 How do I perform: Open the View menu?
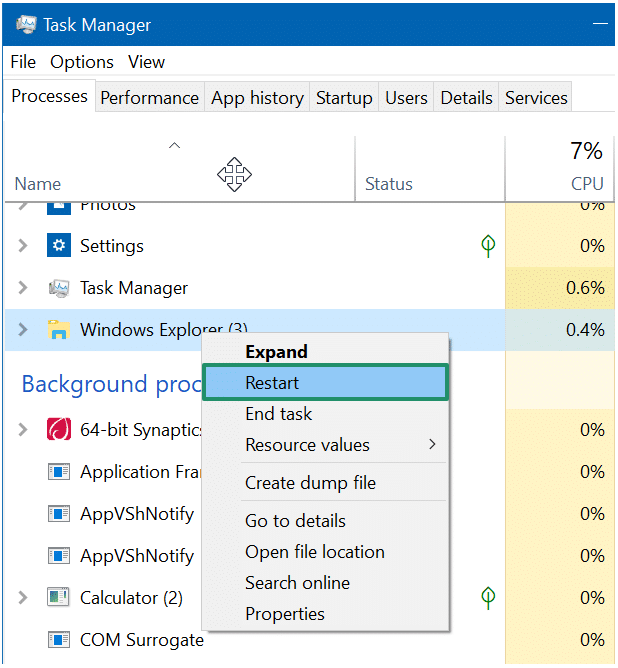(x=147, y=62)
